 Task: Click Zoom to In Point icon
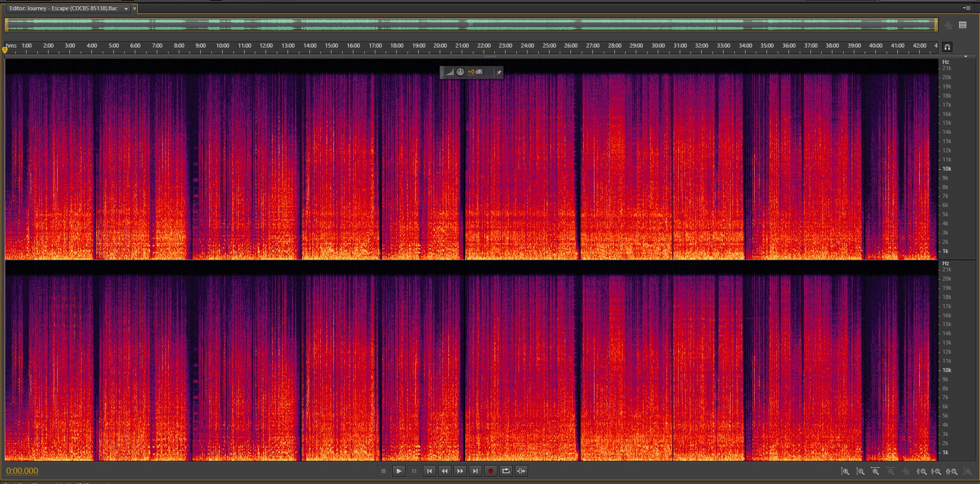coord(922,472)
